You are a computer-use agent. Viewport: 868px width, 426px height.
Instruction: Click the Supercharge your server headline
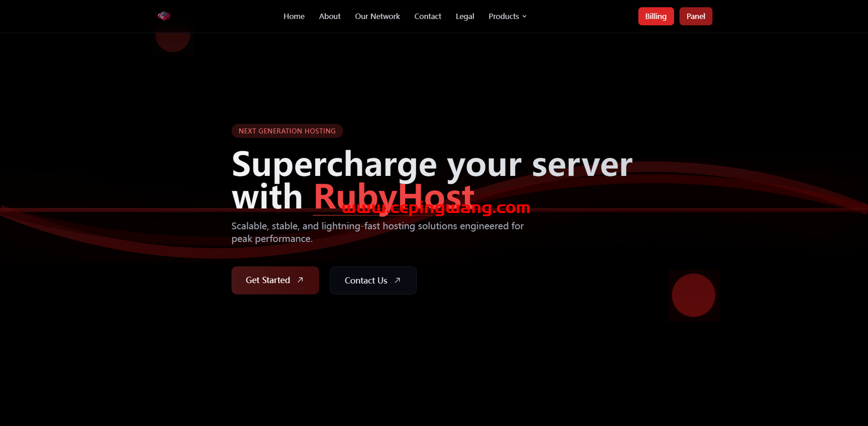[x=432, y=165]
